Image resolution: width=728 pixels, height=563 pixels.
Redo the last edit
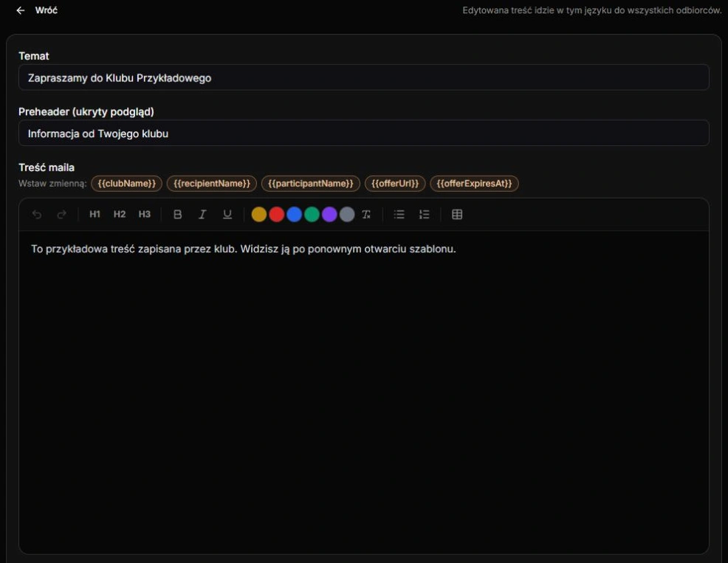point(61,215)
